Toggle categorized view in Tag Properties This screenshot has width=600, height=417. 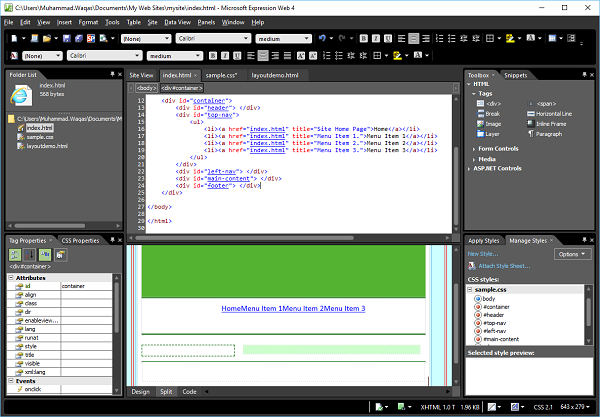click(17, 255)
